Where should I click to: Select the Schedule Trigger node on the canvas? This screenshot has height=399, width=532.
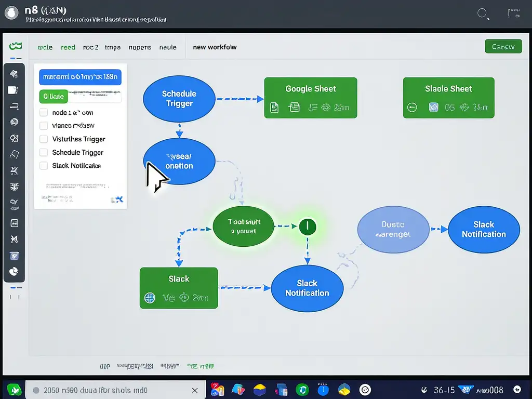click(x=179, y=99)
